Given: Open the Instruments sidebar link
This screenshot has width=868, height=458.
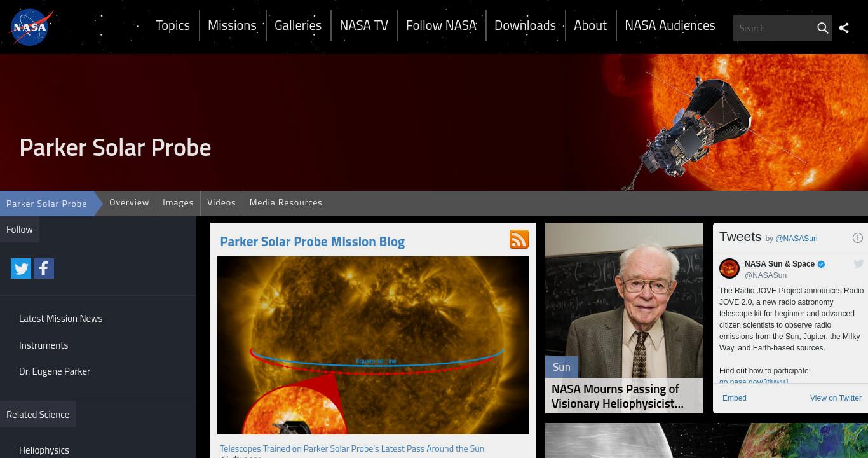Looking at the screenshot, I should [43, 345].
